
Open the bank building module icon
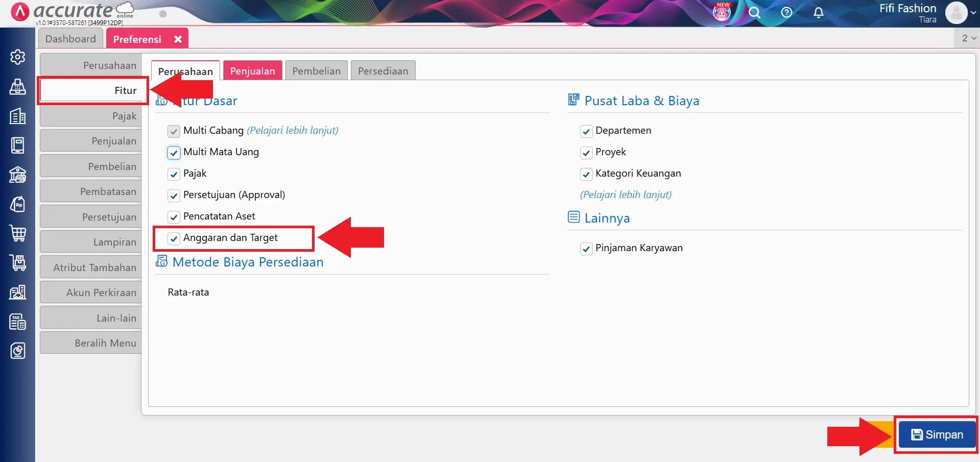click(x=18, y=175)
